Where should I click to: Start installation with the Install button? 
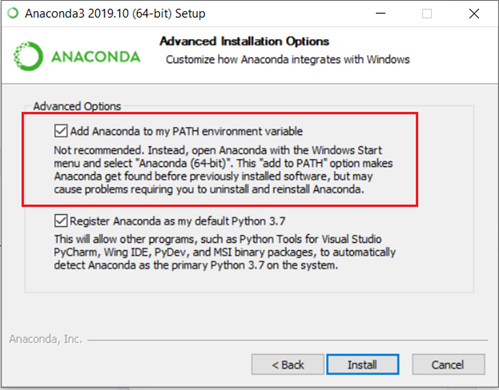click(363, 364)
